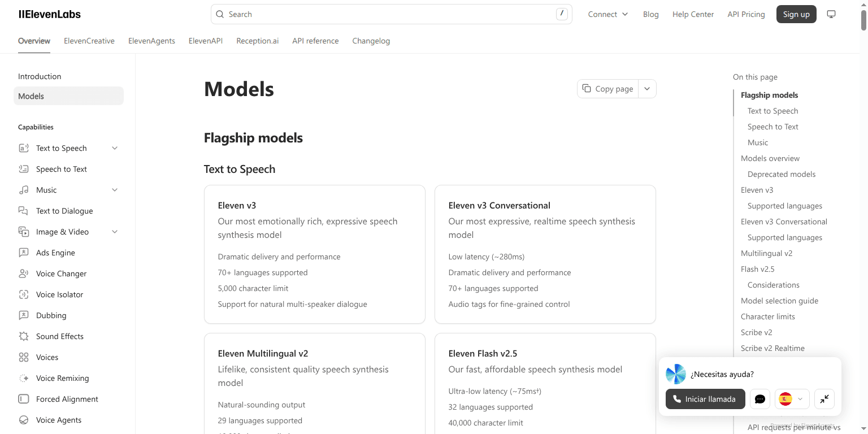
Task: Jump to Flash v2.5 in page outline
Action: (757, 269)
